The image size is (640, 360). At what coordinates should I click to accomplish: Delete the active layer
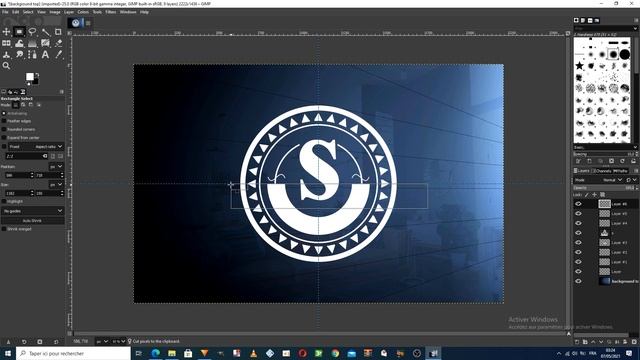tap(634, 342)
